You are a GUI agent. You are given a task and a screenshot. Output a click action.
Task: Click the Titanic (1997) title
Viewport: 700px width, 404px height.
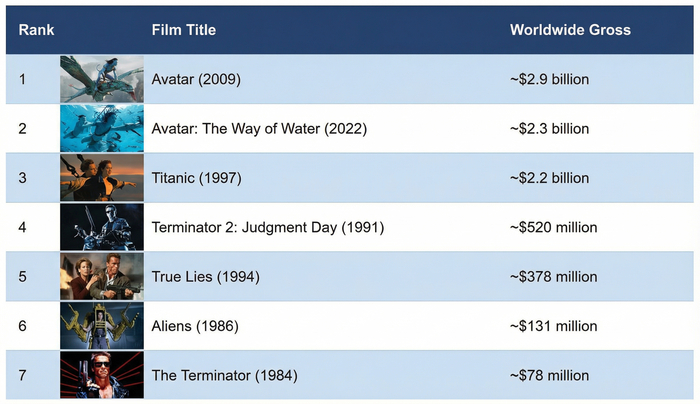point(196,178)
